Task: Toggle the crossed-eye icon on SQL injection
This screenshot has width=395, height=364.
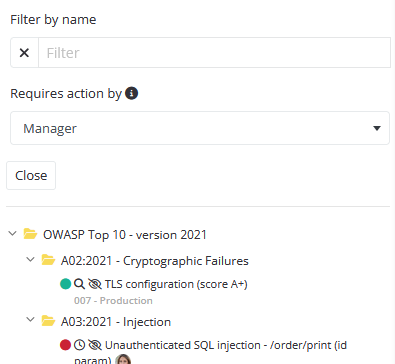Action: tap(95, 345)
